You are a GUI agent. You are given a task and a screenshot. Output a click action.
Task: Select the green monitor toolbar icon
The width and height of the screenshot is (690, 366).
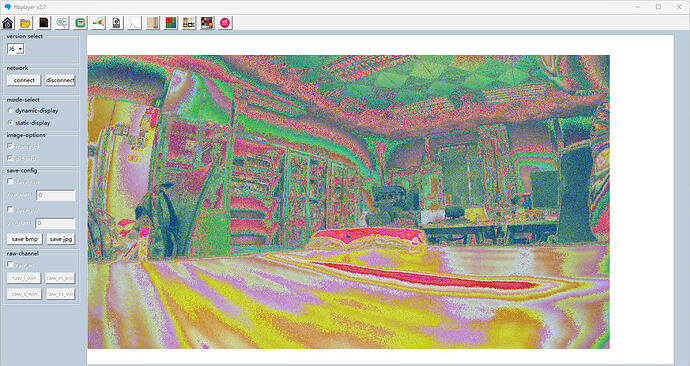[80, 23]
